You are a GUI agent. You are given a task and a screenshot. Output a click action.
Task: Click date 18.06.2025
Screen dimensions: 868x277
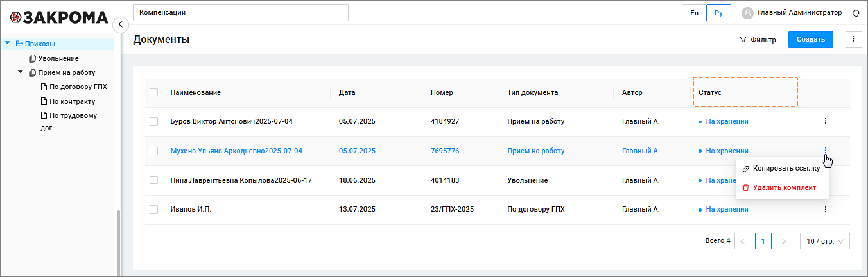[x=357, y=180]
